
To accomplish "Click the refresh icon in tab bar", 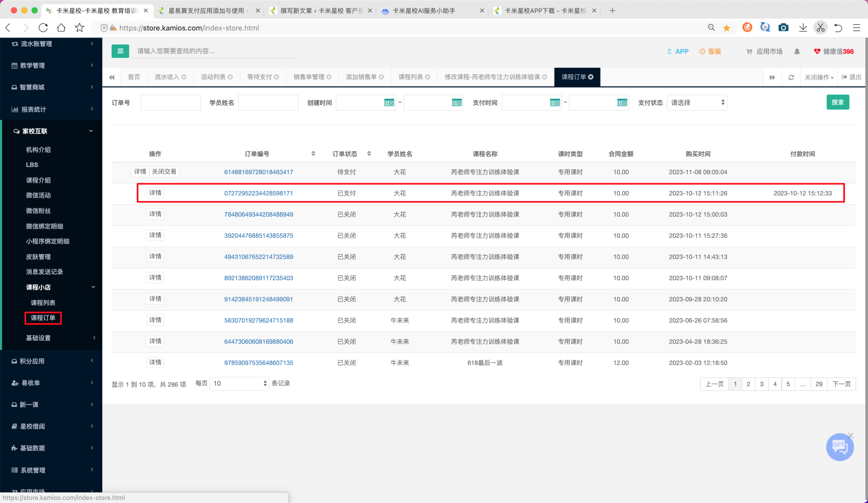I will [791, 77].
